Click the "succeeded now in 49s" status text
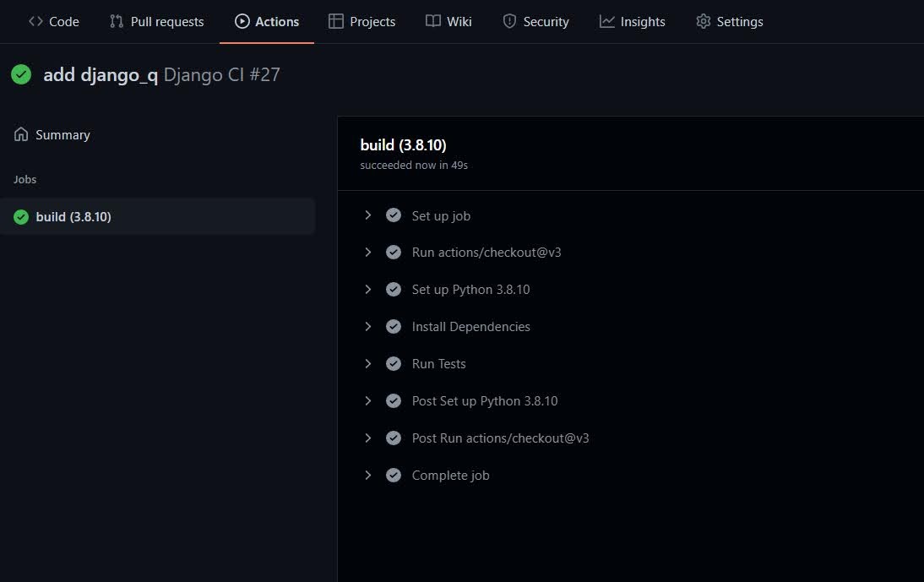 click(414, 166)
